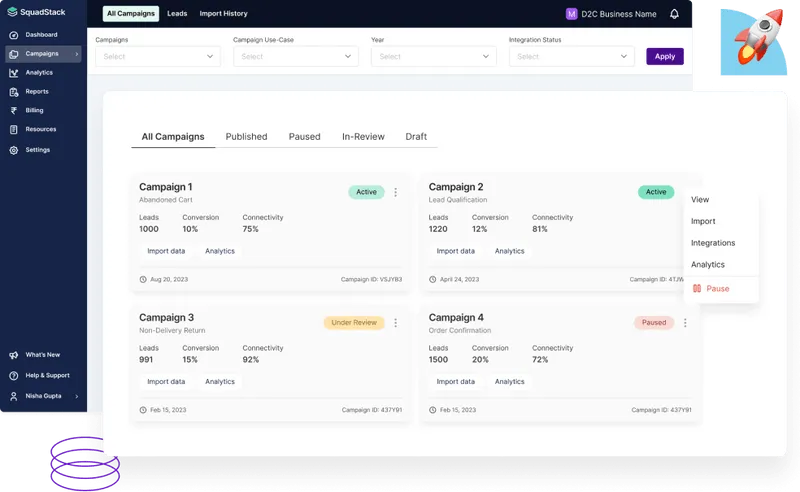Image resolution: width=800 pixels, height=492 pixels.
Task: Switch to Import History tab
Action: 223,14
